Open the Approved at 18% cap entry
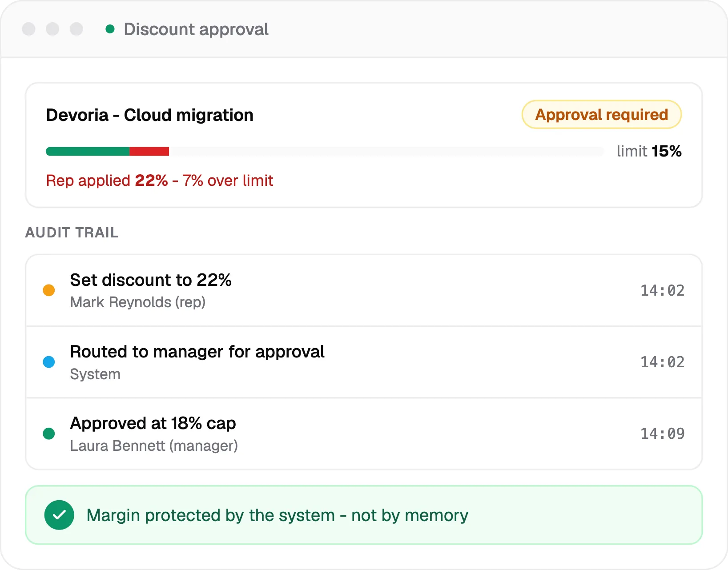The image size is (728, 570). pos(364,434)
